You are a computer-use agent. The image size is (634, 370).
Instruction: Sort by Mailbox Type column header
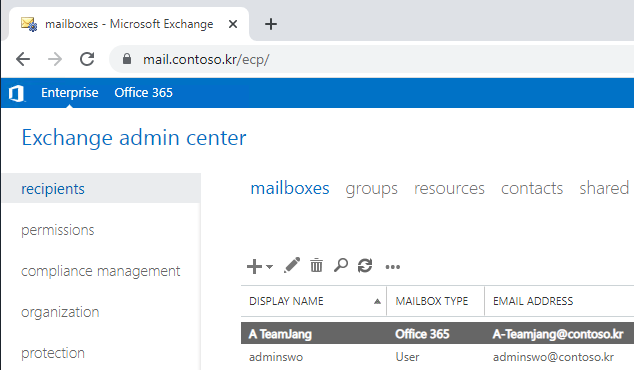pyautogui.click(x=435, y=301)
